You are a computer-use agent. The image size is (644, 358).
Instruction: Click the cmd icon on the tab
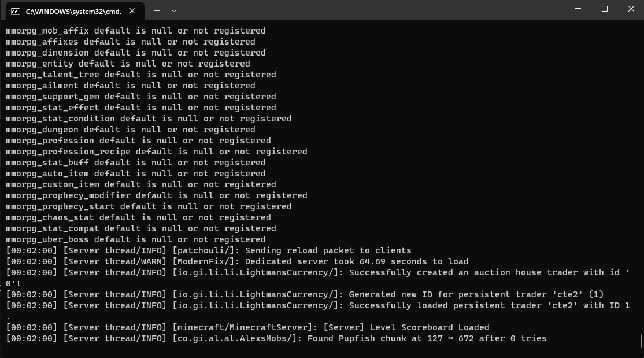point(16,11)
